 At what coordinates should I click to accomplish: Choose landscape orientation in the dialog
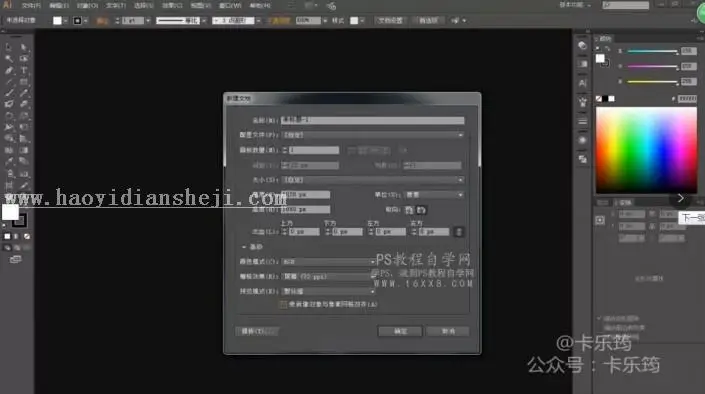point(421,210)
